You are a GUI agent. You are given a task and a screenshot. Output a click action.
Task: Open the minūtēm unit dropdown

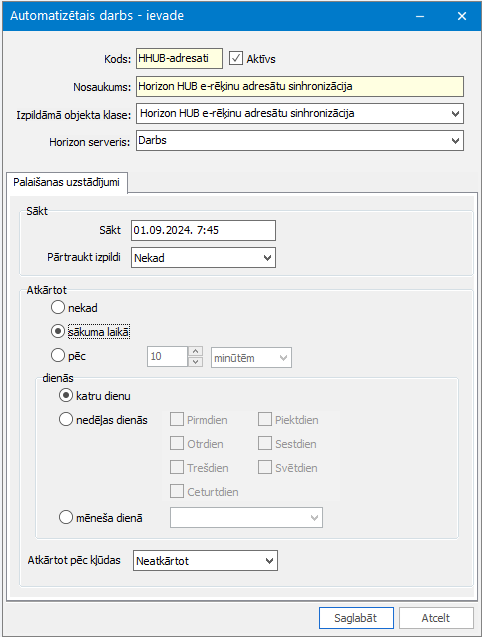(x=251, y=358)
